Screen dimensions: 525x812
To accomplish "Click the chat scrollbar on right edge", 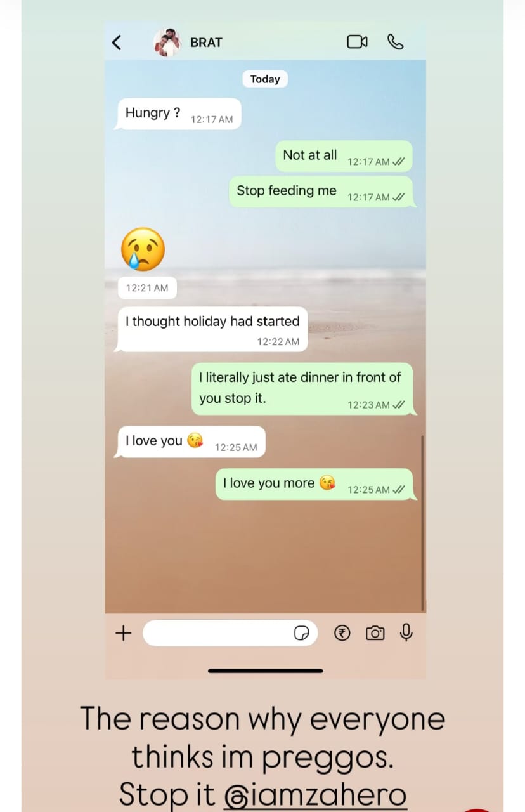I will [x=423, y=522].
